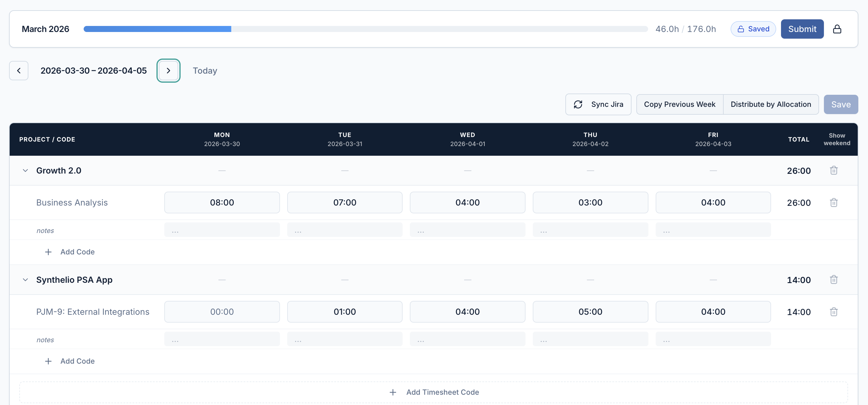Add Business Analysis note for Thursday

[x=590, y=230]
